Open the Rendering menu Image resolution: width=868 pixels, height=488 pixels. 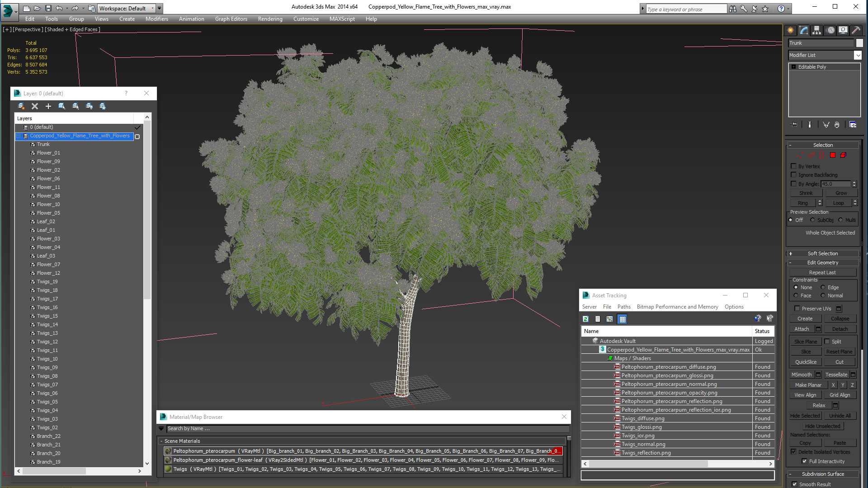pos(270,19)
